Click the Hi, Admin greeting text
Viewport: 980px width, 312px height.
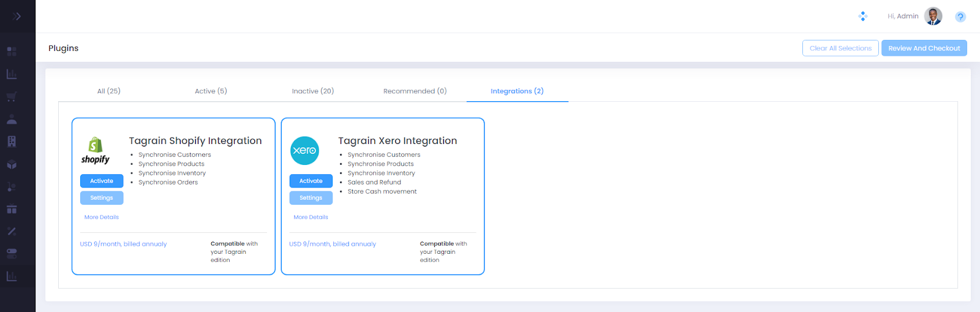point(903,17)
